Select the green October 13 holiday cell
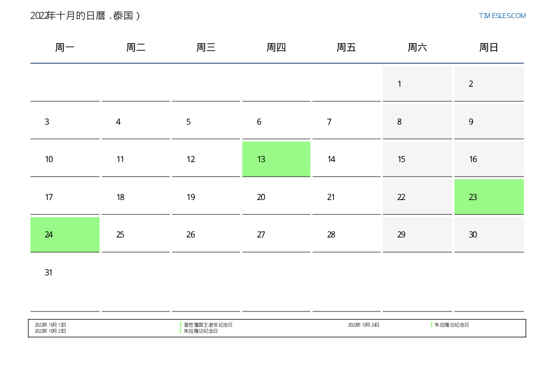 [x=276, y=159]
